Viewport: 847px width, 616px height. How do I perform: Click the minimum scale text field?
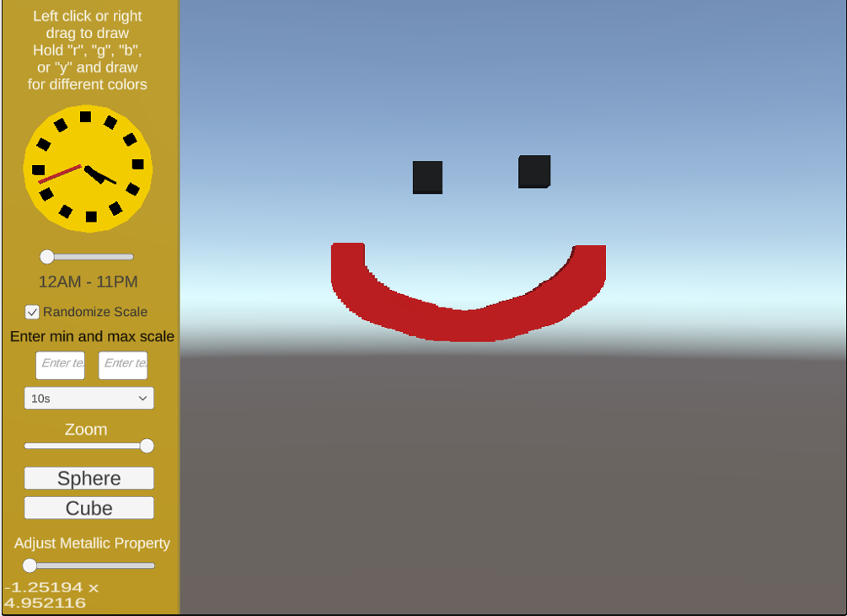[x=60, y=365]
